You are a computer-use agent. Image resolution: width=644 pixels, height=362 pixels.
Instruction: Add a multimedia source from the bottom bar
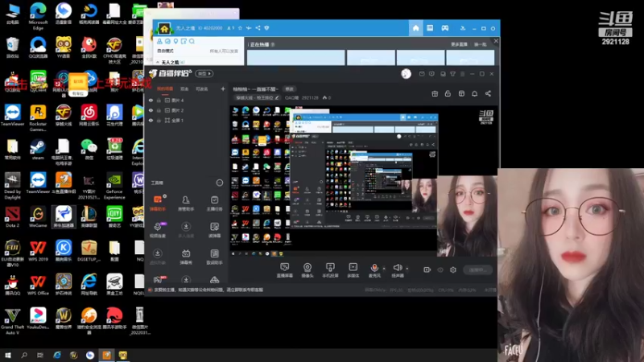353,269
